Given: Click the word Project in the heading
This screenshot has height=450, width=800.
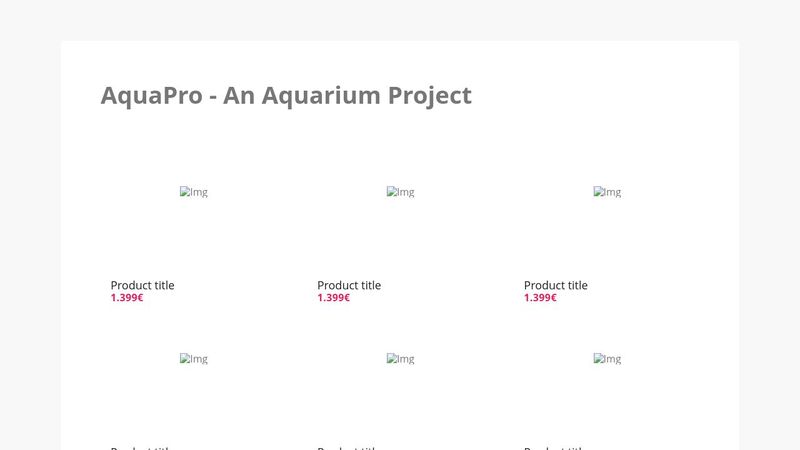Looking at the screenshot, I should coord(430,96).
